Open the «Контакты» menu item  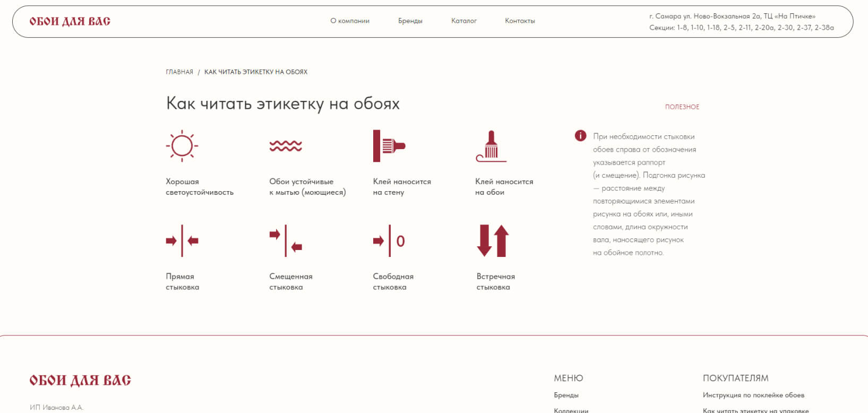[x=520, y=21]
